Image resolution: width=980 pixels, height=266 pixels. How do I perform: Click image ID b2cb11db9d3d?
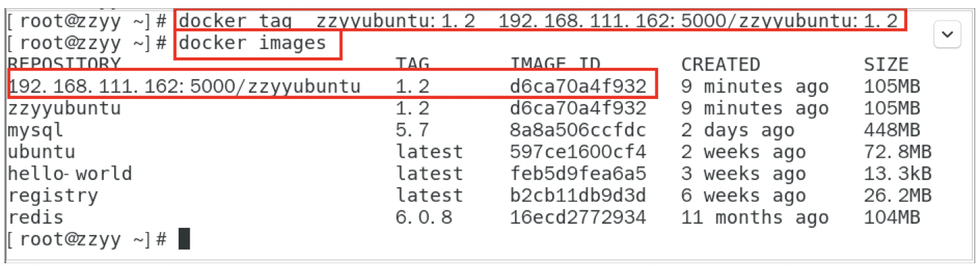[x=579, y=196]
